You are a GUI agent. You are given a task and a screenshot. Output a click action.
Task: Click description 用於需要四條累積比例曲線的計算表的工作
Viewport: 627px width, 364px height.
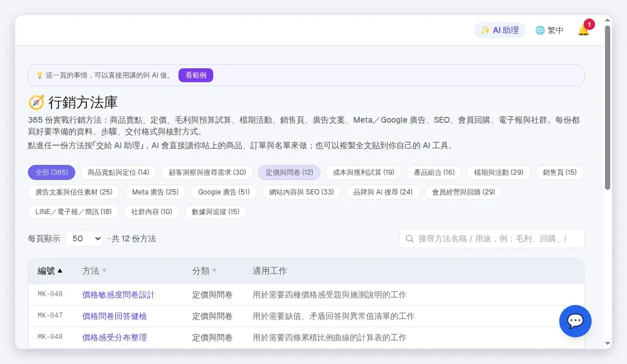(329, 337)
